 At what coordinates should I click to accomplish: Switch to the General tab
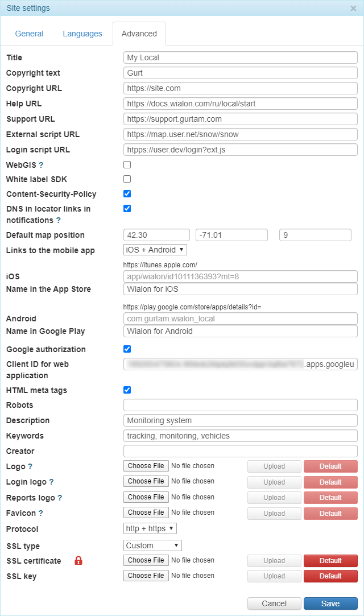(30, 34)
